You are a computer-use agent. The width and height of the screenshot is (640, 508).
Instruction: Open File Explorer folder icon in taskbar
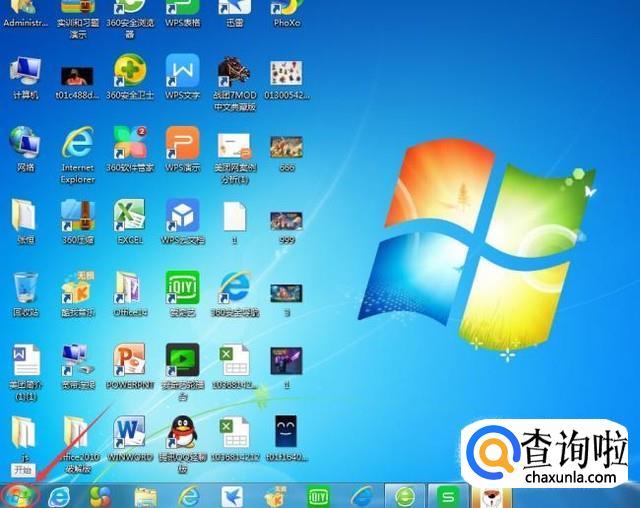pyautogui.click(x=146, y=497)
